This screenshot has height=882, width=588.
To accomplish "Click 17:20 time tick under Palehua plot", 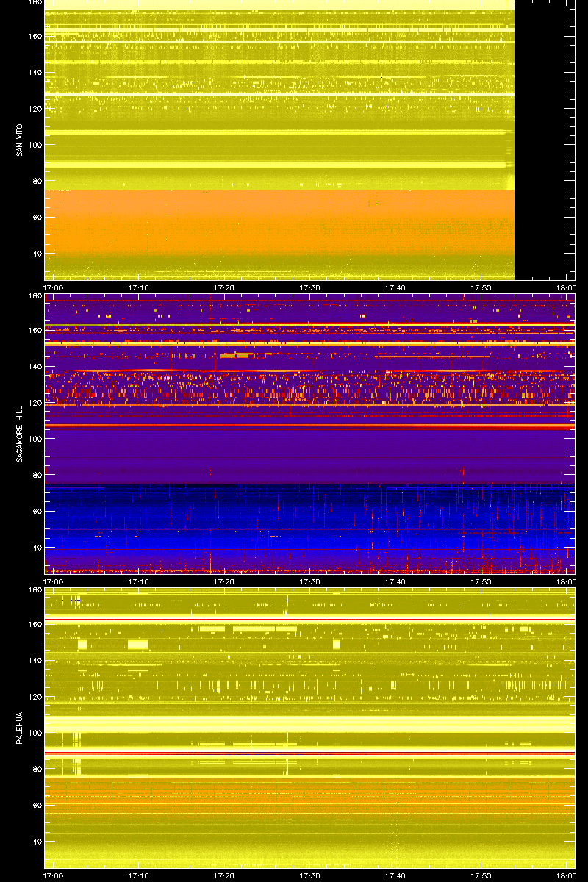I will point(224,875).
